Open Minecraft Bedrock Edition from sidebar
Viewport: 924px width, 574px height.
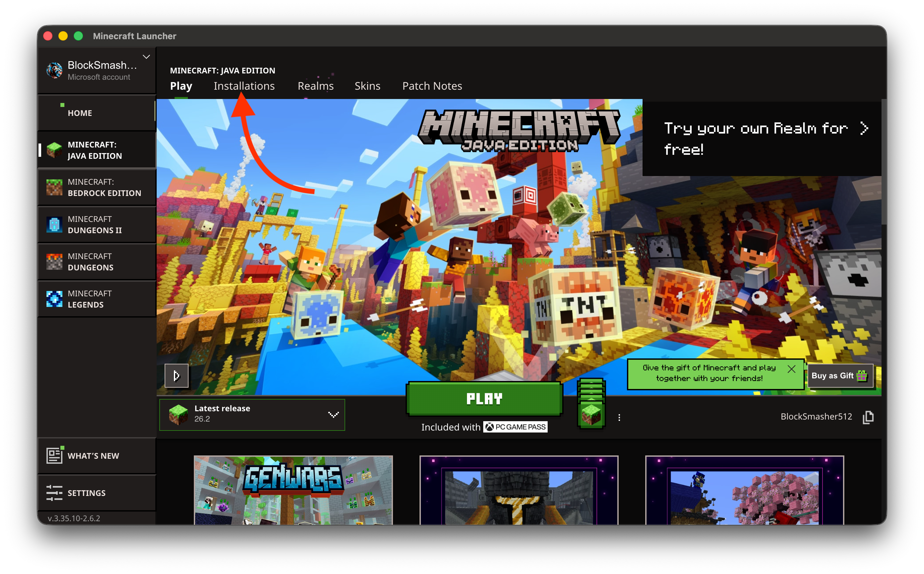(x=97, y=187)
